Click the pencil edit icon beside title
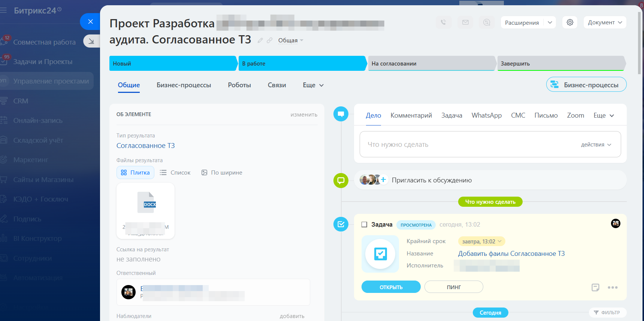Viewport: 644px width, 321px height. click(x=260, y=40)
